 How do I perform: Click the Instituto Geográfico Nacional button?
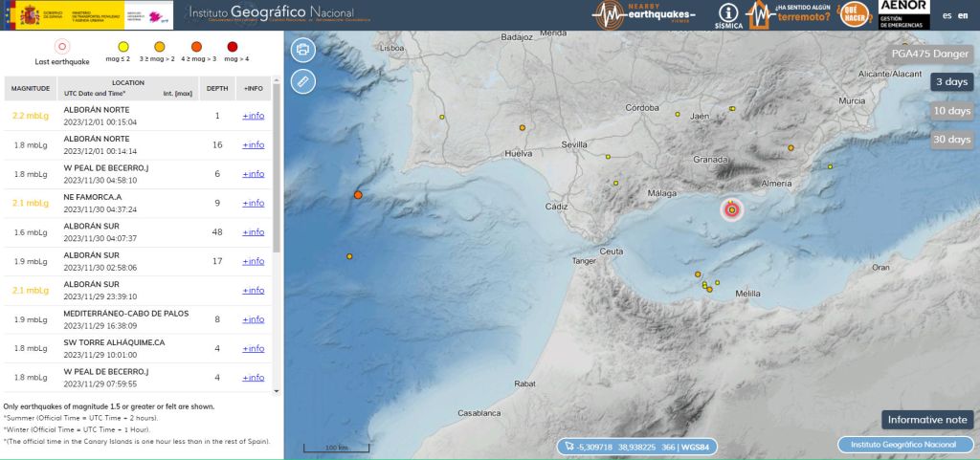pyautogui.click(x=904, y=445)
